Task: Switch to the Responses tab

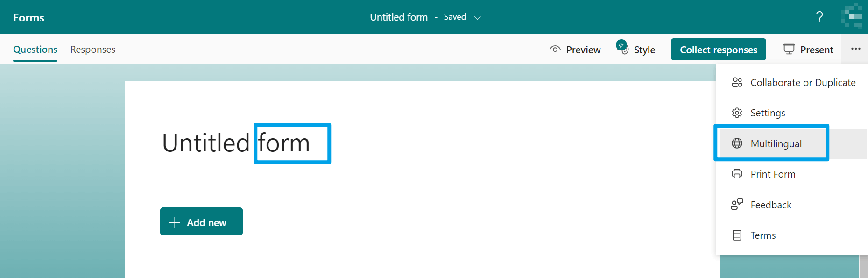Action: click(x=92, y=49)
